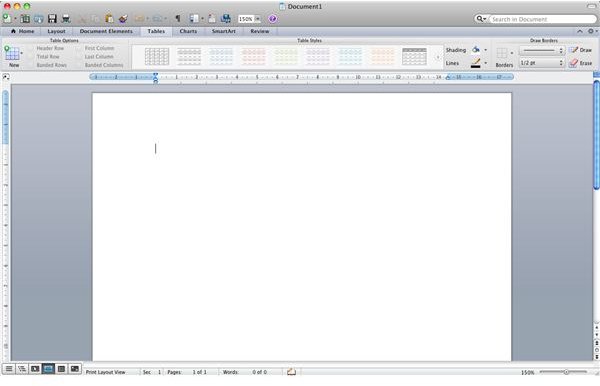Select the Erase table tool
Screen dimensions: 600x386
click(x=580, y=63)
